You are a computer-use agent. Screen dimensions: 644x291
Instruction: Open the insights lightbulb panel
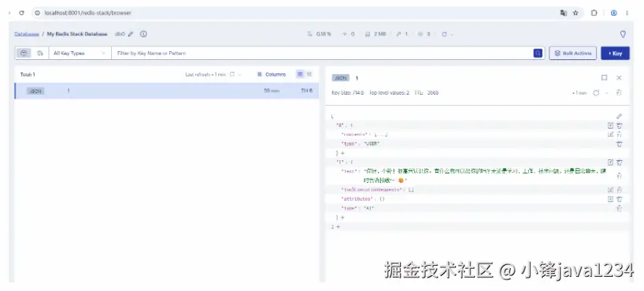point(623,34)
